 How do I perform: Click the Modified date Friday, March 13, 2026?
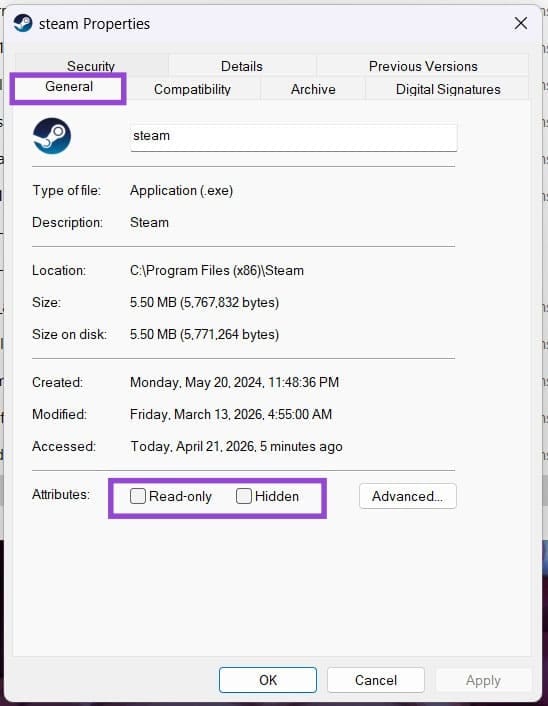(231, 414)
